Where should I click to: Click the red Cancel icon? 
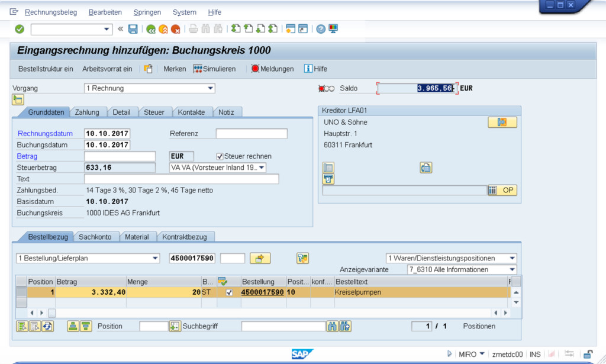tap(175, 29)
